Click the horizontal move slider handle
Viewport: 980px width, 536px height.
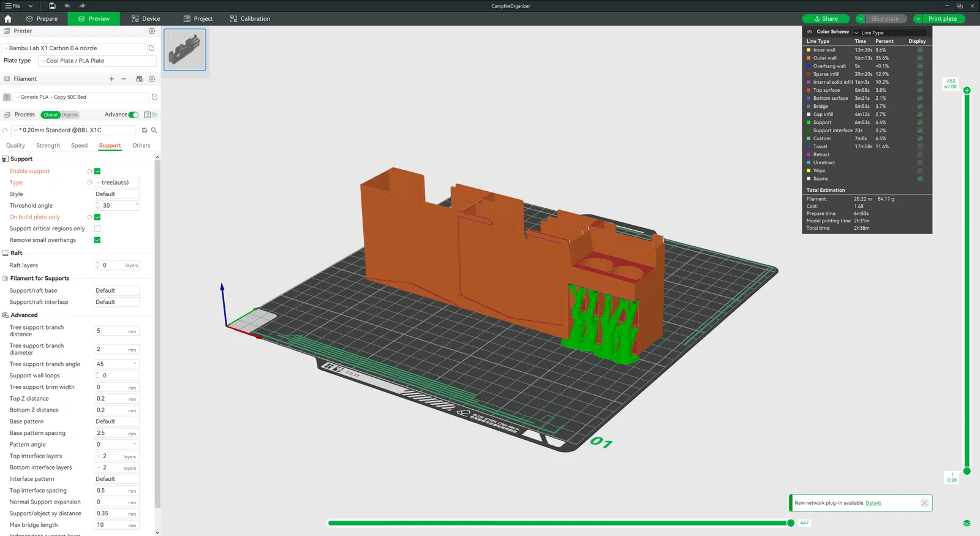click(791, 523)
